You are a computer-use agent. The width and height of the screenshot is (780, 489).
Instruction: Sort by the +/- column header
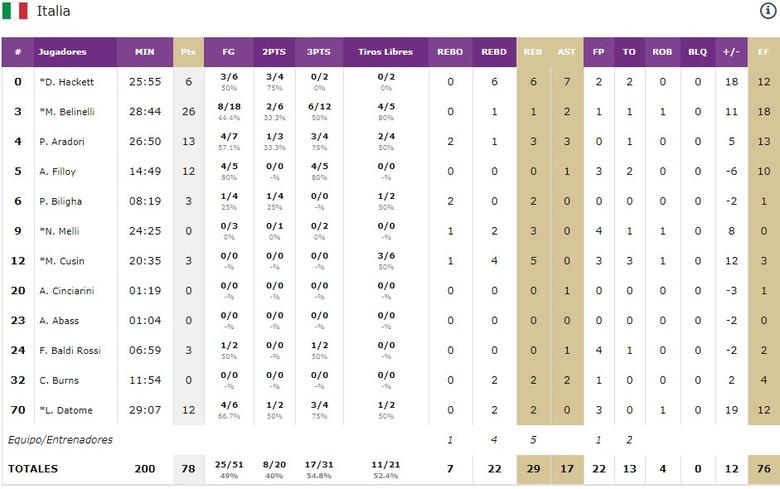click(731, 52)
